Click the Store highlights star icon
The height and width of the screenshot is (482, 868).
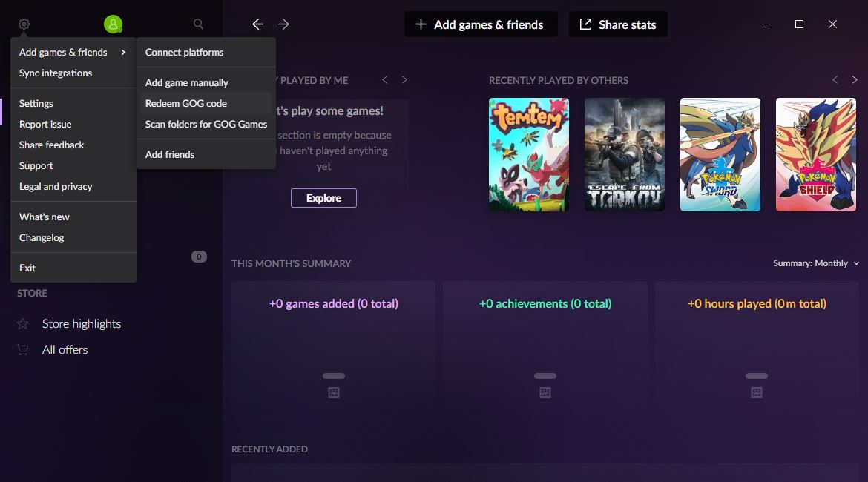[x=23, y=324]
